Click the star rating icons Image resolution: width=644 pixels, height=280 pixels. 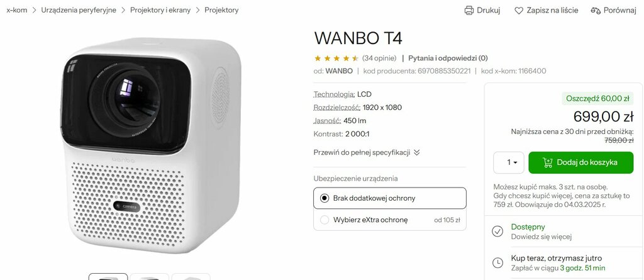[x=336, y=58]
